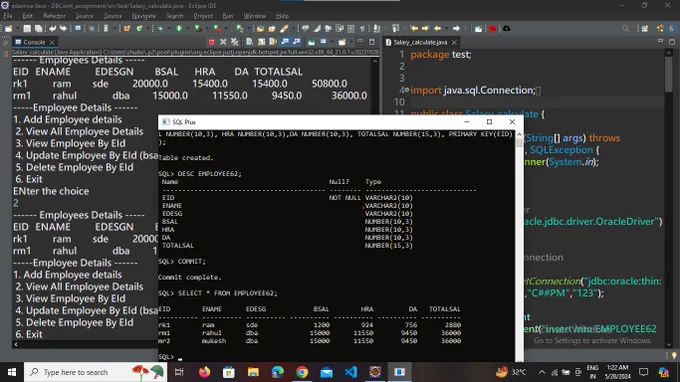Screen dimensions: 680x382
Task: Open the Forward history dropdown arrow
Action: click(x=465, y=29)
